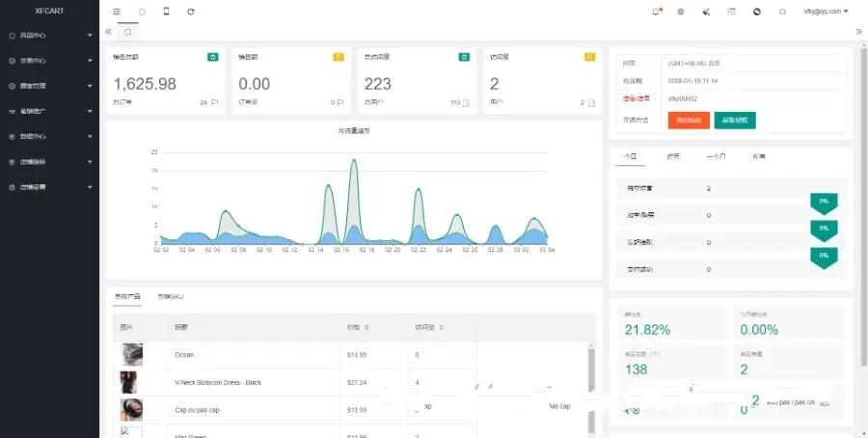Screen dimensions: 868x438
Task: Click the XFCART logo title
Action: pos(49,11)
